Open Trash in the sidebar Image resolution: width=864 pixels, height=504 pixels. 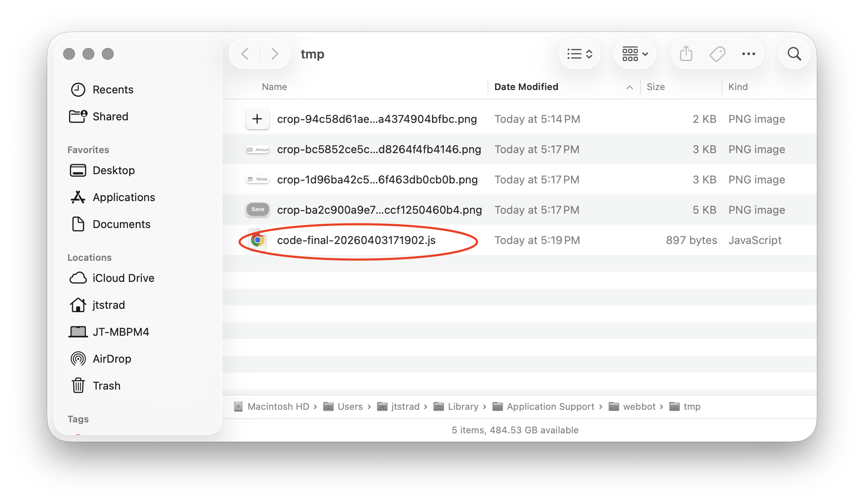tap(106, 386)
